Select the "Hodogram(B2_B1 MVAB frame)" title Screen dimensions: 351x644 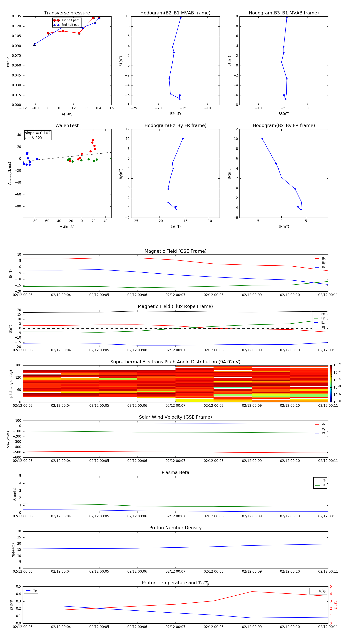click(175, 13)
